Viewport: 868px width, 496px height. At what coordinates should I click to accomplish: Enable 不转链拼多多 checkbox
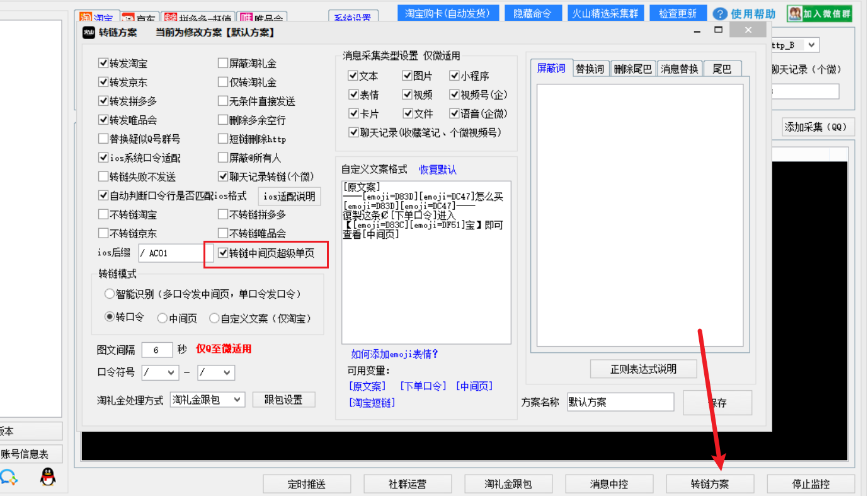251,215
